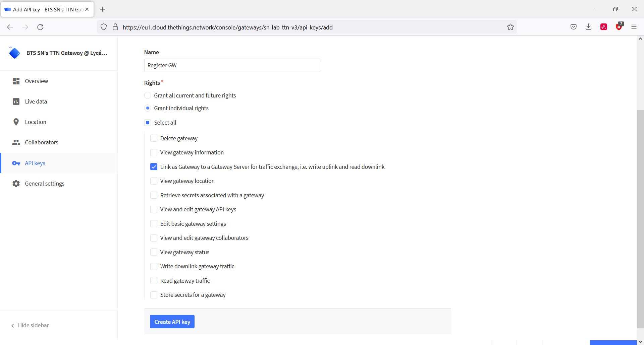Open API keys in the sidebar menu
This screenshot has width=644, height=345.
(59, 163)
